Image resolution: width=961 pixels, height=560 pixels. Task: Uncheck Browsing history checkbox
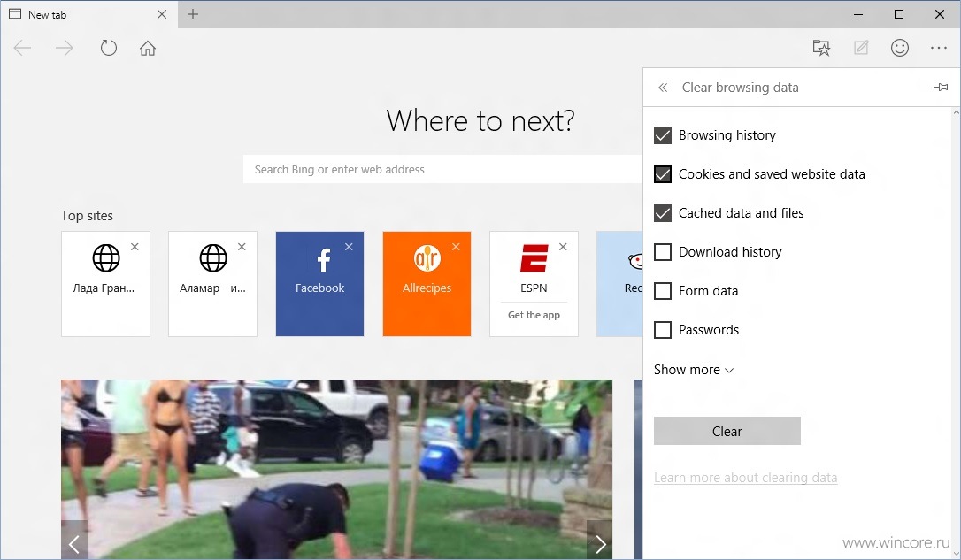tap(663, 135)
